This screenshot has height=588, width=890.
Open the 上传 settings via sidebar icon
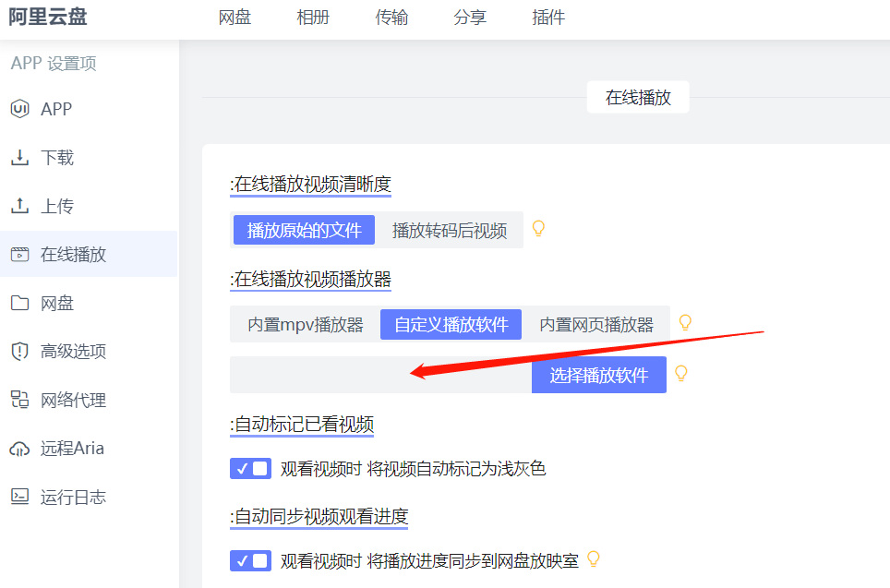(x=19, y=206)
